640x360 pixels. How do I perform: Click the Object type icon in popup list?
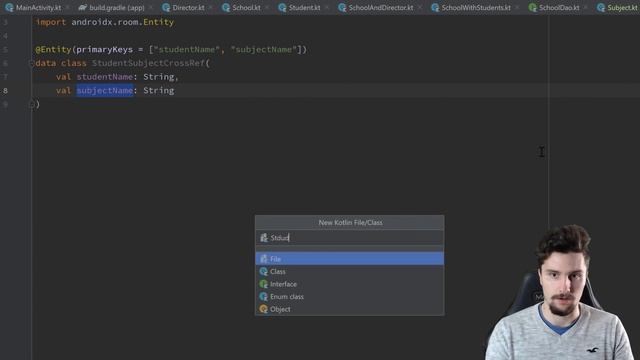[264, 309]
